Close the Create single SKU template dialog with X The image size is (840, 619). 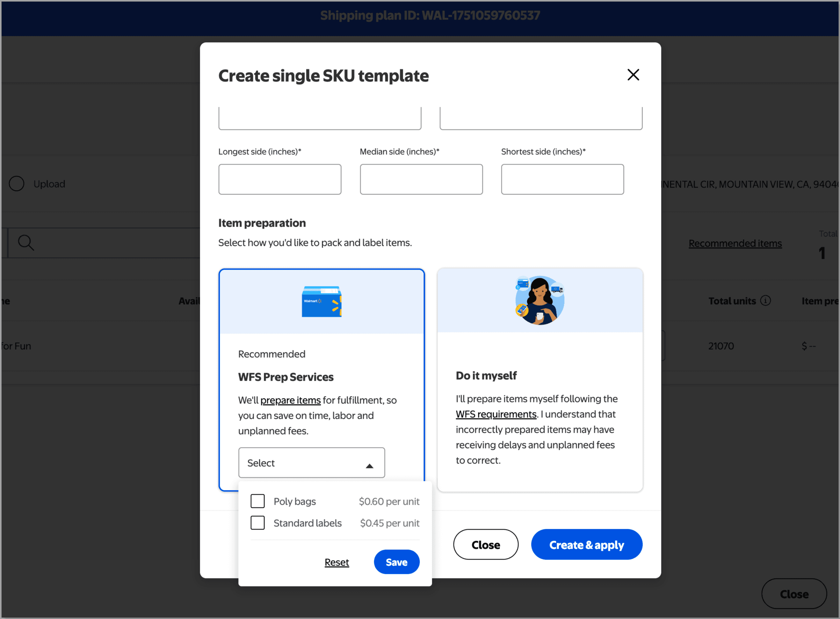click(x=633, y=75)
